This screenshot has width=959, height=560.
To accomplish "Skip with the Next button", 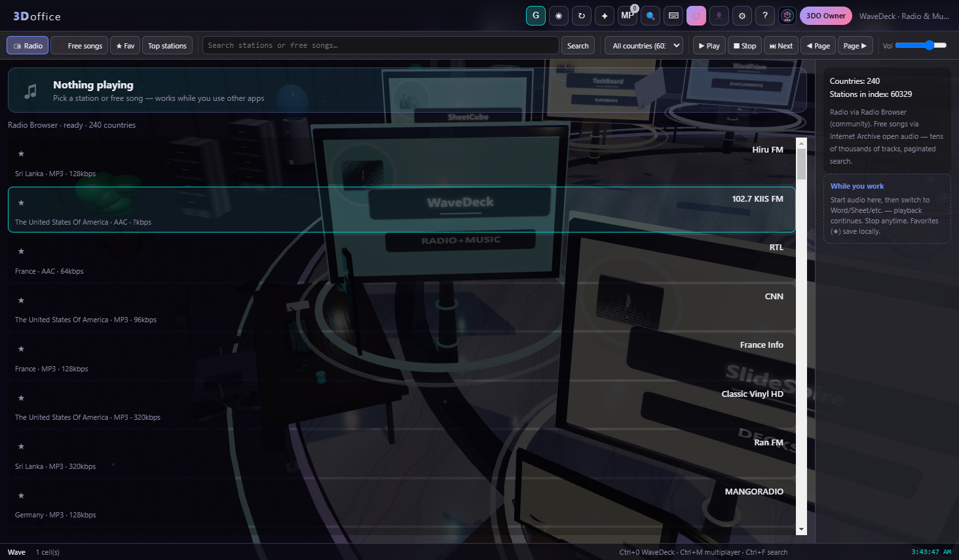I will (781, 45).
